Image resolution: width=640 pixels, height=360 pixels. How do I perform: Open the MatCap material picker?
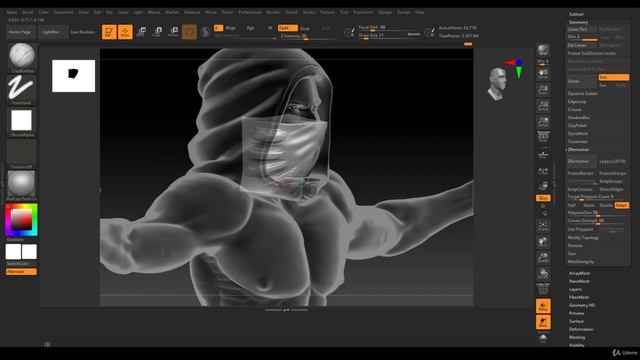(x=22, y=186)
